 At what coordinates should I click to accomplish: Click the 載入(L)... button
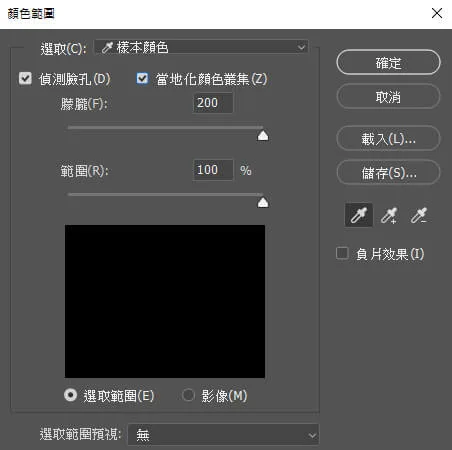pos(388,139)
